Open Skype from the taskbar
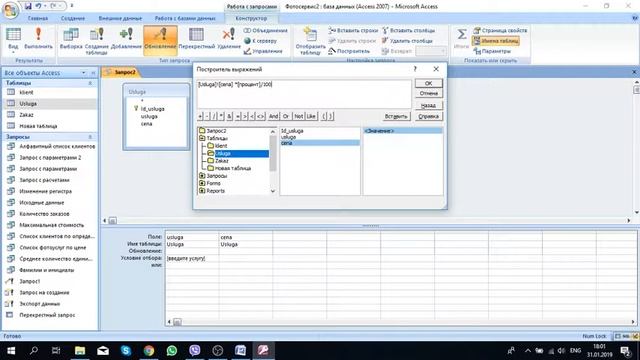640x360 pixels. (x=126, y=350)
